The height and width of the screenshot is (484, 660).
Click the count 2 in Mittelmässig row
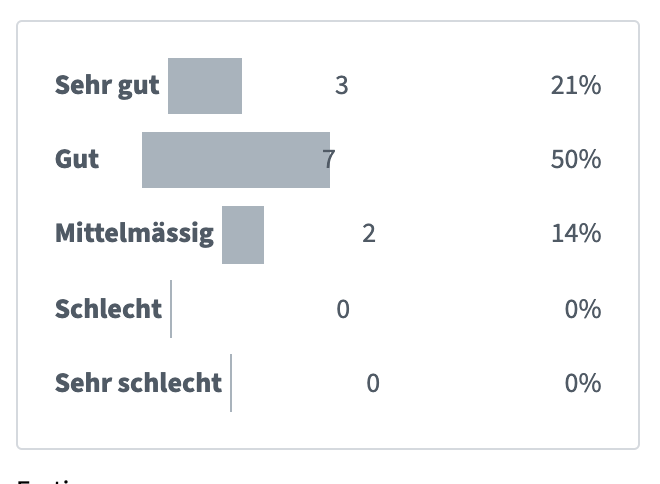369,234
